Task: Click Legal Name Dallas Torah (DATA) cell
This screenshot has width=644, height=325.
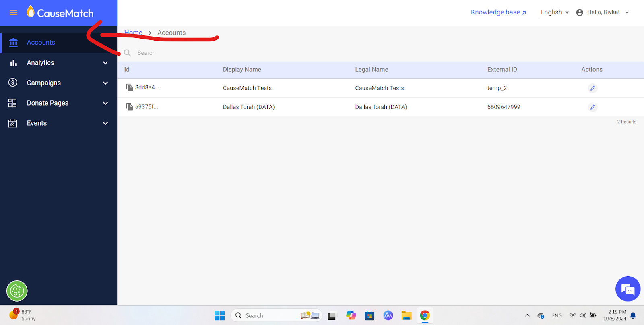Action: (x=381, y=107)
